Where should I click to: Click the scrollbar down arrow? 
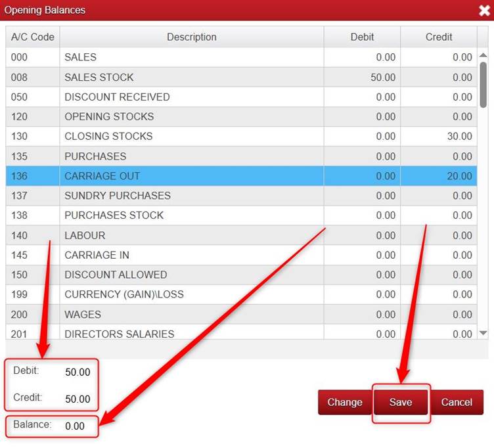(483, 332)
